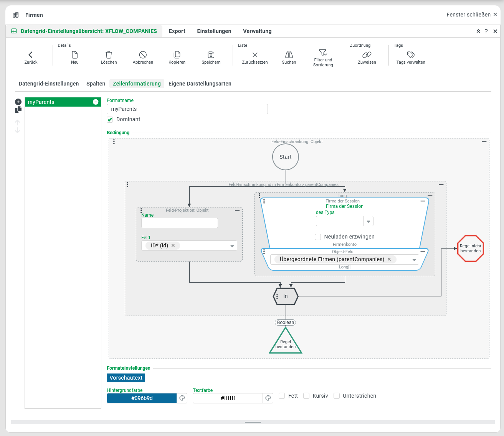The width and height of the screenshot is (504, 436).
Task: Click the Regel nicht bestanden node
Action: tap(471, 248)
